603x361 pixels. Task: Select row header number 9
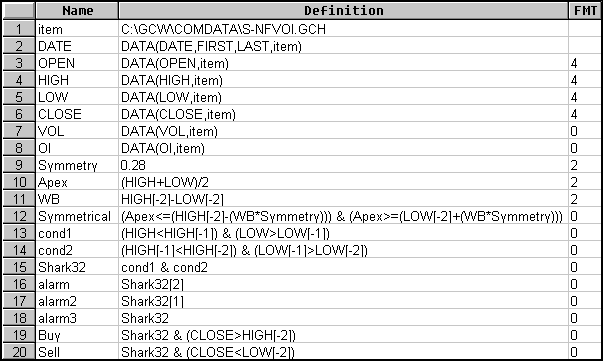tap(19, 165)
